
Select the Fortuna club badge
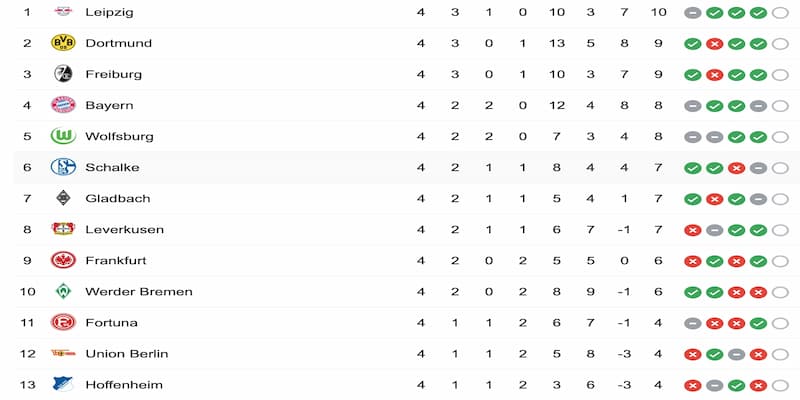[x=63, y=322]
